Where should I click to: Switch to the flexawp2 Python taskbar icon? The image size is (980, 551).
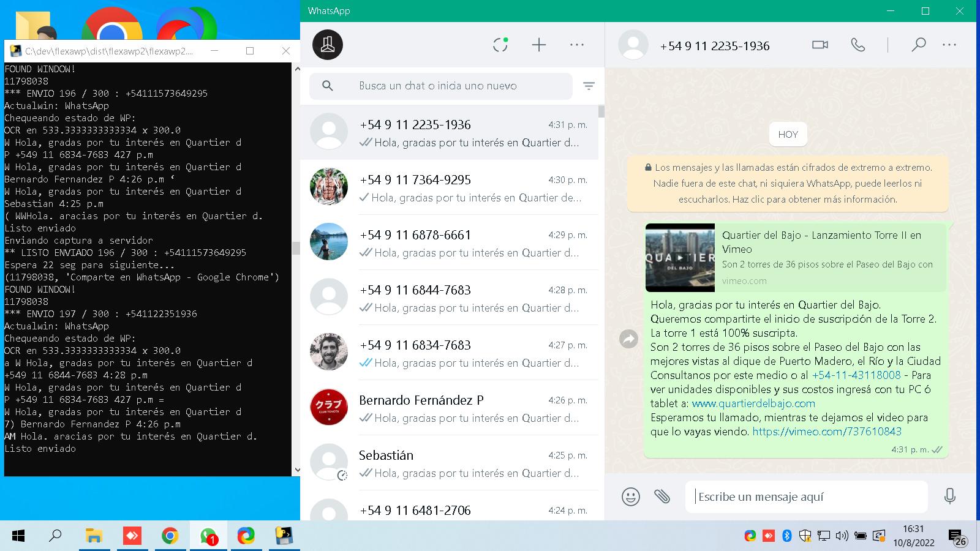[x=284, y=536]
